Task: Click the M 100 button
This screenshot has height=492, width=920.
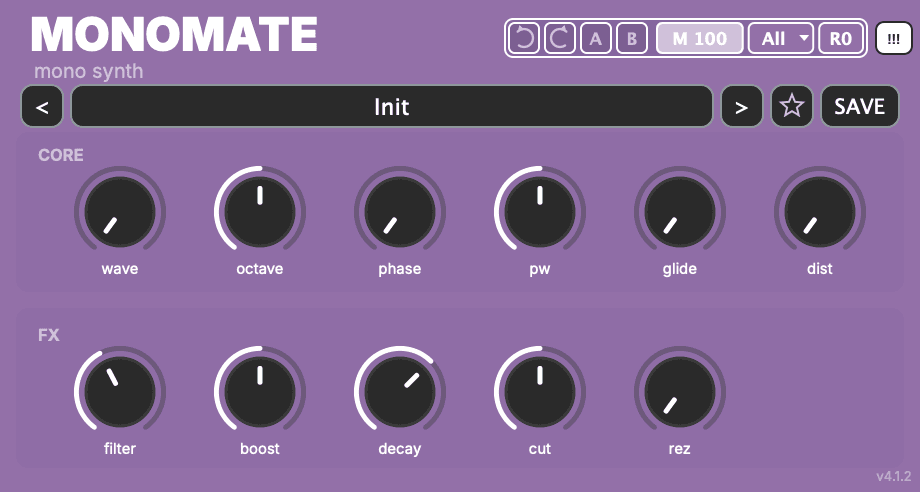Action: (699, 39)
